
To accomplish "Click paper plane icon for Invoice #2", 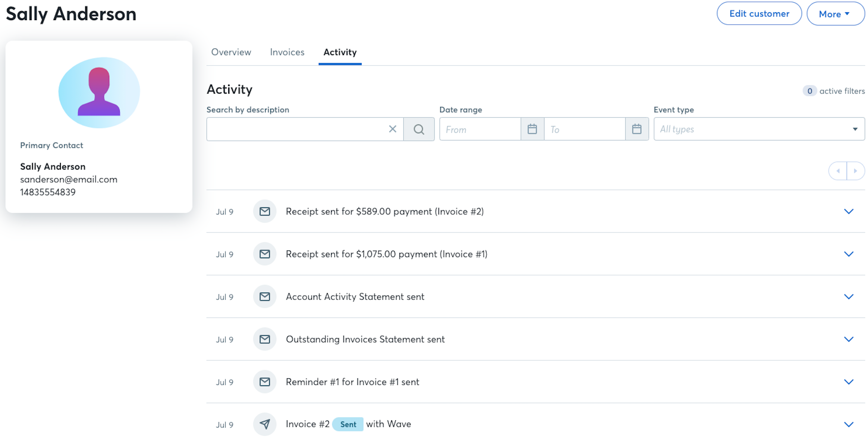I will coord(264,424).
